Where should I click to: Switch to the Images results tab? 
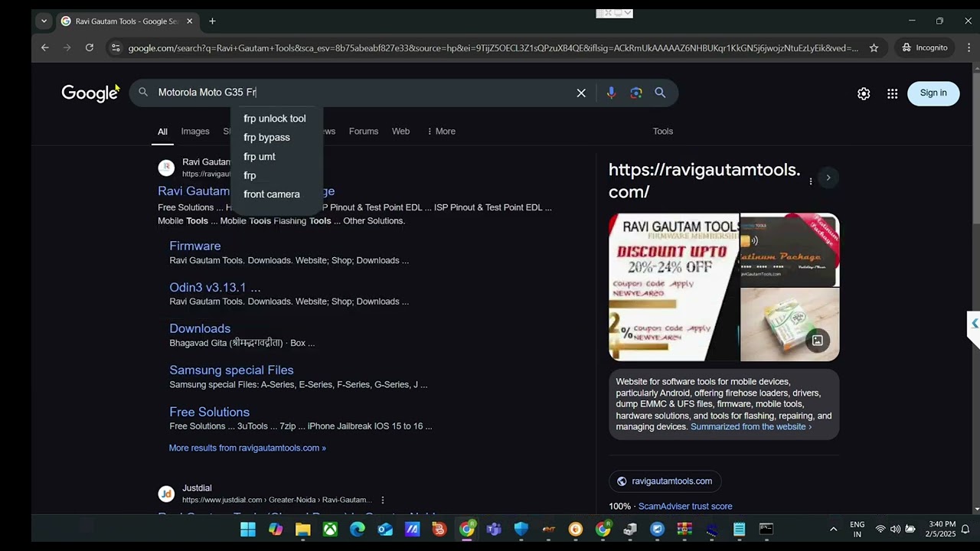pos(195,132)
